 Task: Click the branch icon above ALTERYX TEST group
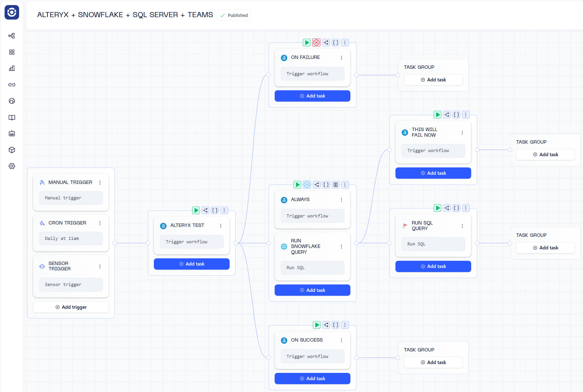coord(205,210)
